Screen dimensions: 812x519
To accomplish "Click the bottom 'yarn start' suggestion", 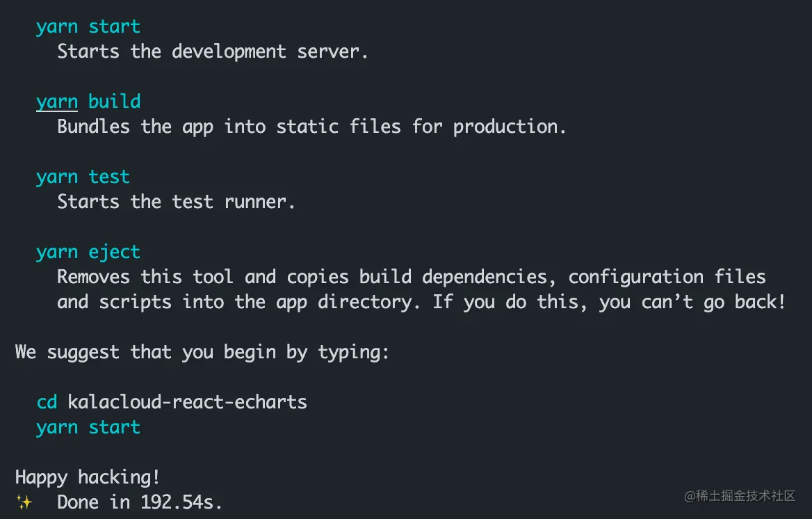I will 88,427.
